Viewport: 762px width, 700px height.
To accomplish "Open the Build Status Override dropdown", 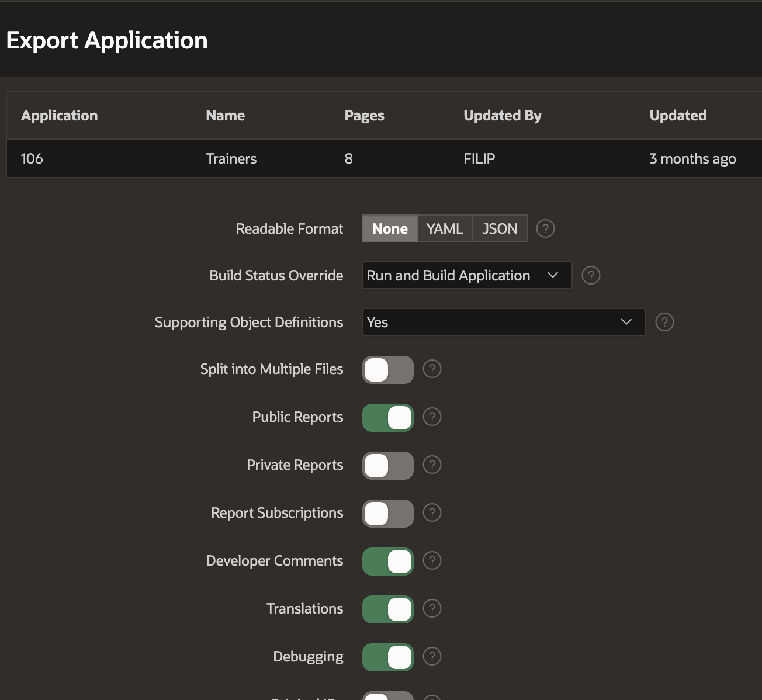I will [466, 275].
